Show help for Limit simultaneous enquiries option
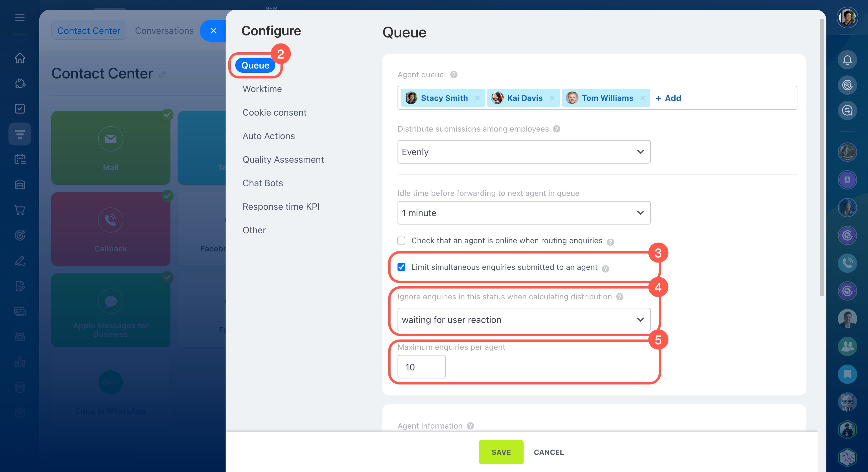 pos(606,269)
